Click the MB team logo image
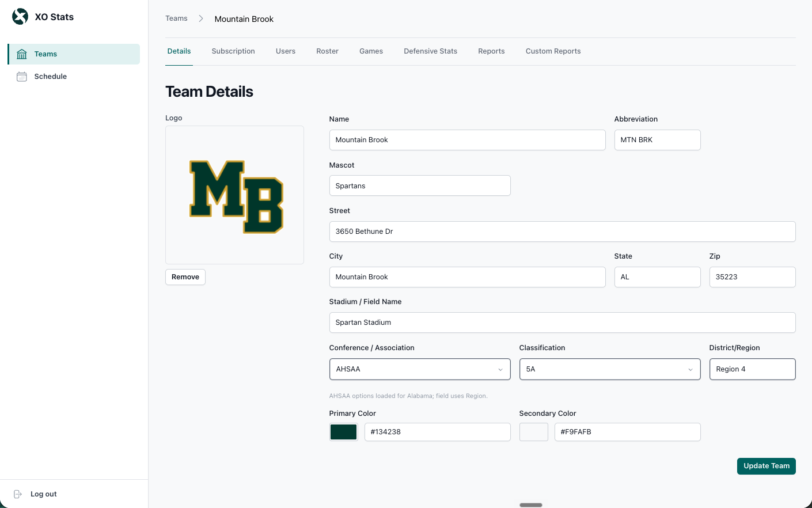812x508 pixels. [236, 196]
